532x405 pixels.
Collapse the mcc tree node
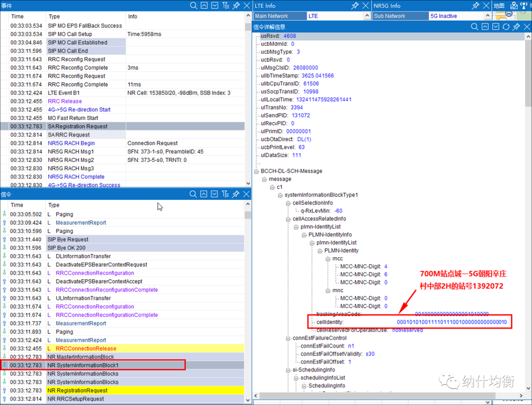coord(328,259)
